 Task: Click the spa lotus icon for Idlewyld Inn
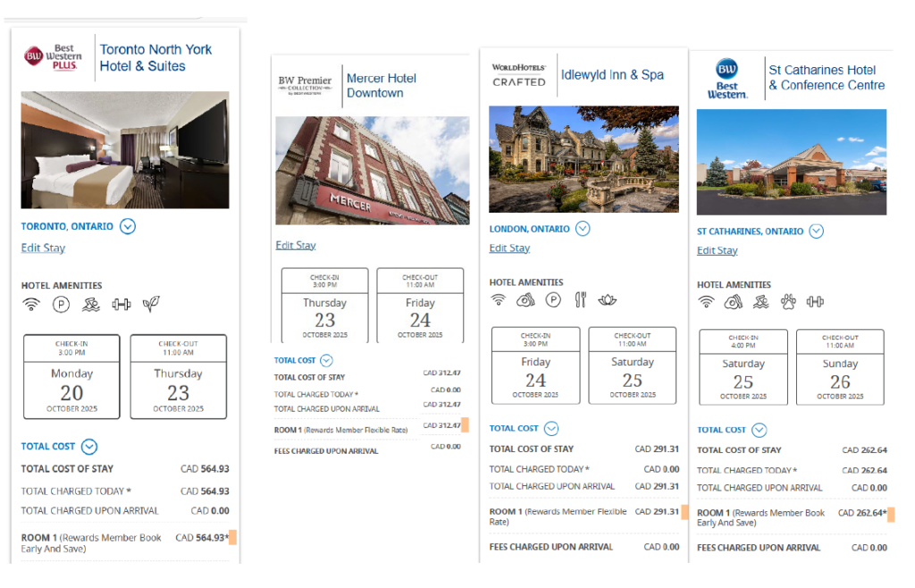click(608, 300)
